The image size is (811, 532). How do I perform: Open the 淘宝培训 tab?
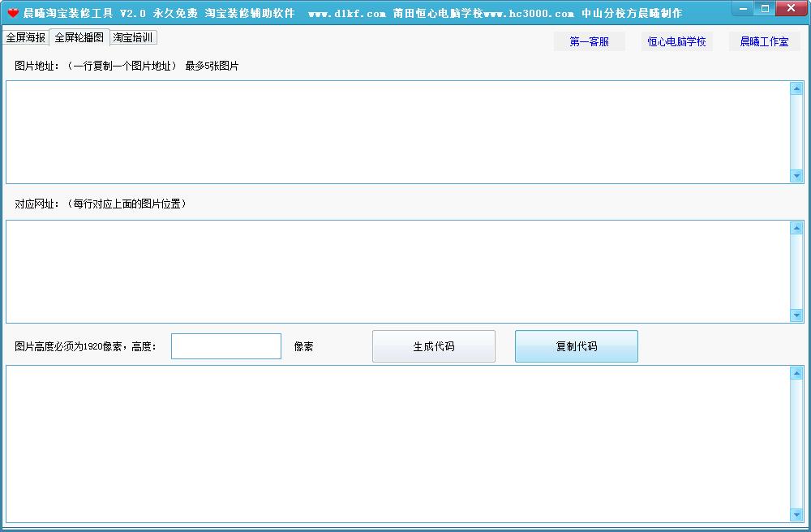(x=133, y=37)
